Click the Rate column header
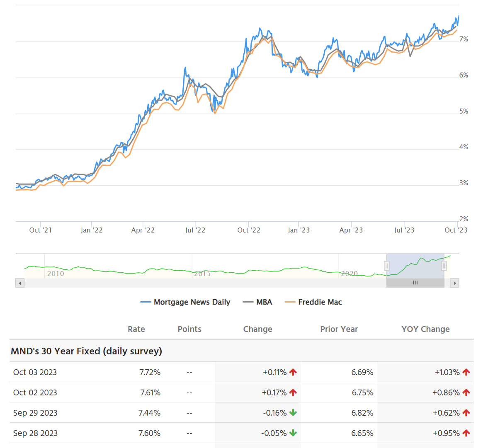Image resolution: width=483 pixels, height=448 pixels. click(x=136, y=329)
